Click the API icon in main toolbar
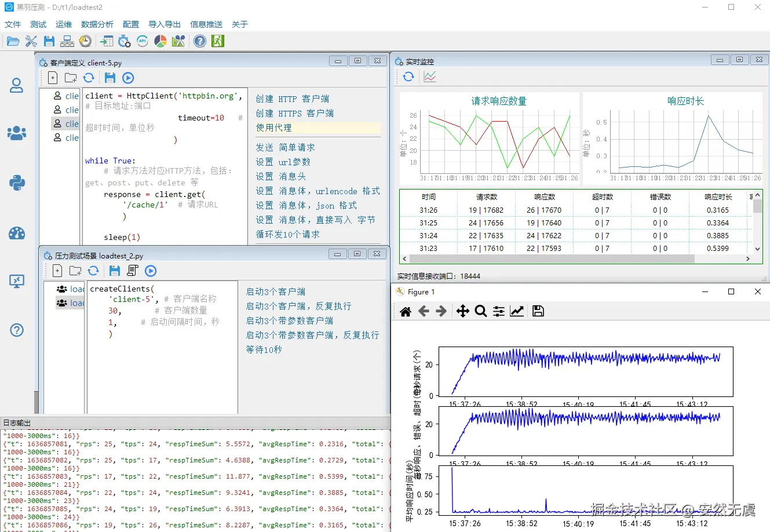The width and height of the screenshot is (770, 532). point(143,41)
